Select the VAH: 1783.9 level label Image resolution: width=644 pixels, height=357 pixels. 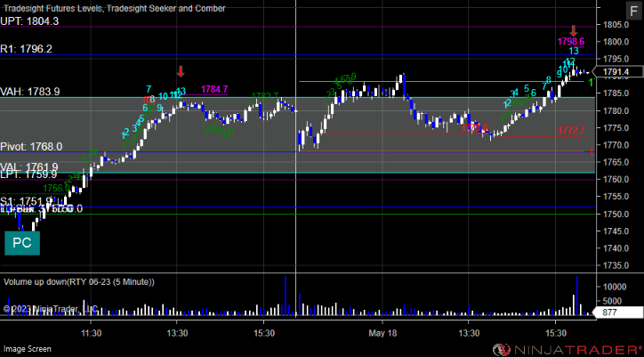pyautogui.click(x=30, y=92)
